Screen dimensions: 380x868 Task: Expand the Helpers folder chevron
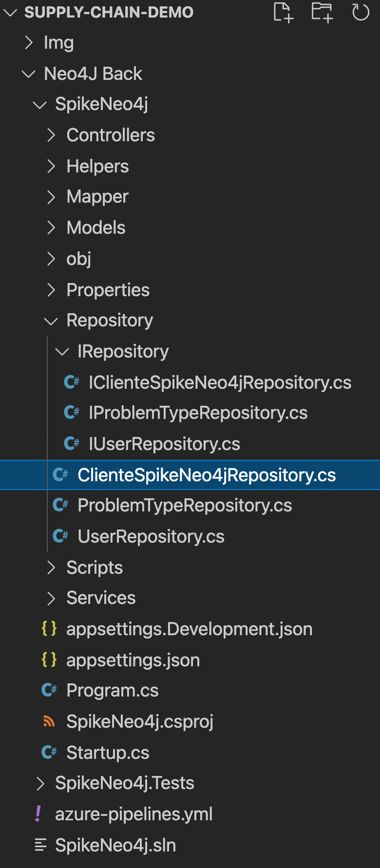(51, 167)
